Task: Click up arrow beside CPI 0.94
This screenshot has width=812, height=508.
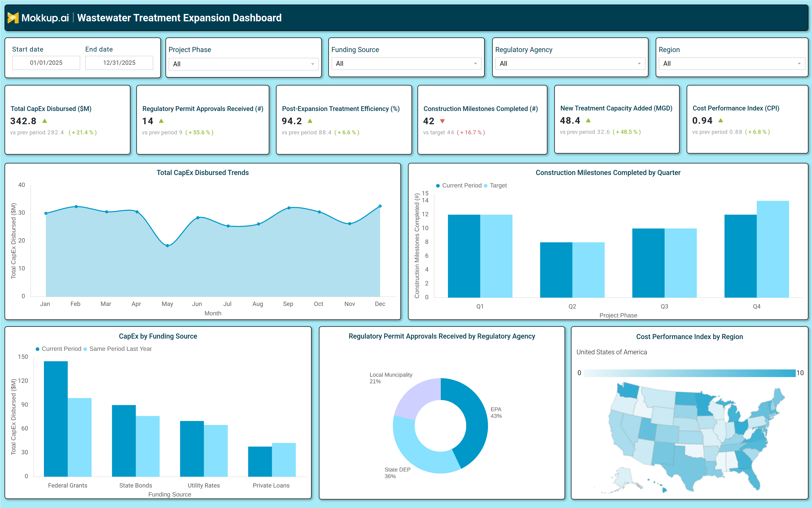Action: tap(721, 120)
